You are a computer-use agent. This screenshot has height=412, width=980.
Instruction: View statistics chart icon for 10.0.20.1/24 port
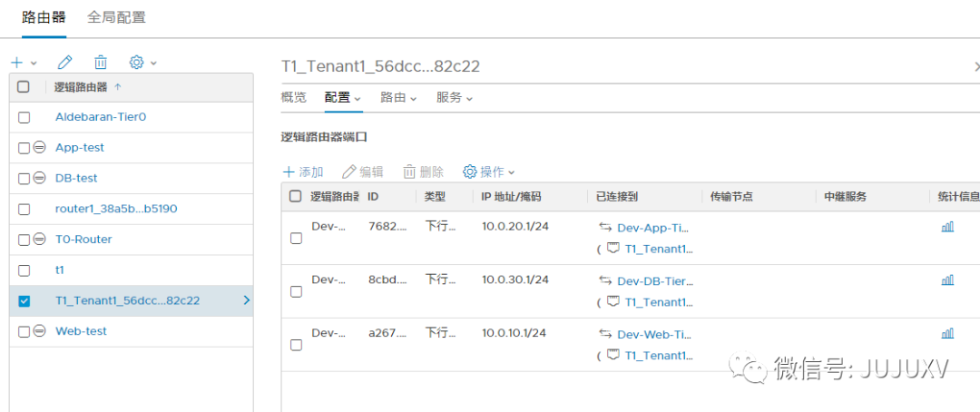[947, 227]
